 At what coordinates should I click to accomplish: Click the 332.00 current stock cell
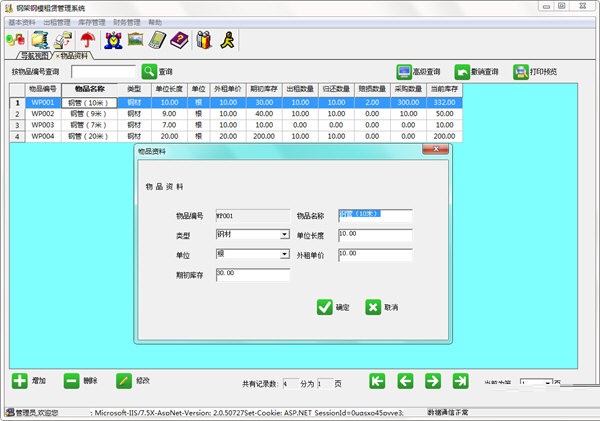(444, 103)
